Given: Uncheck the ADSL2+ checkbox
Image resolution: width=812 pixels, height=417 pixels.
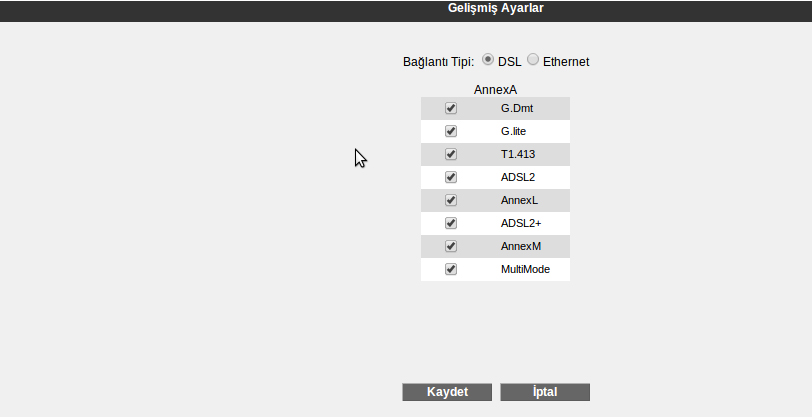Looking at the screenshot, I should point(451,223).
